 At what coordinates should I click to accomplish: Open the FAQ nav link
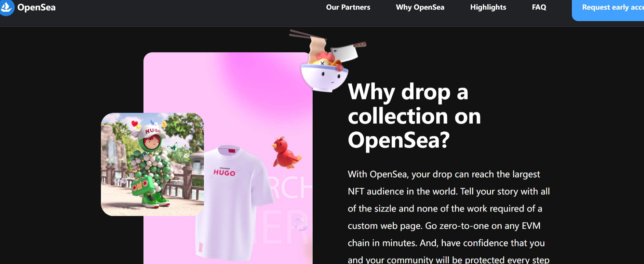coord(539,7)
